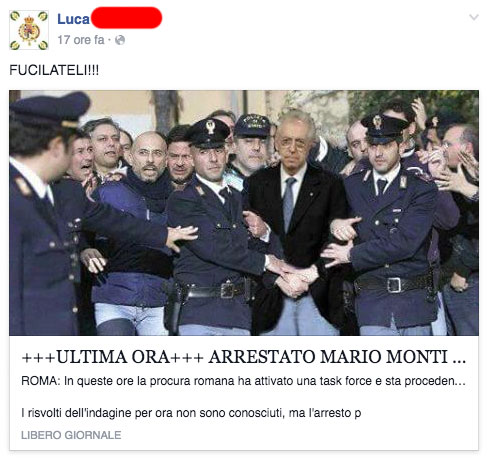Click the coat-of-arms profile avatar
Viewport: 488px width, 462px height.
pyautogui.click(x=29, y=30)
